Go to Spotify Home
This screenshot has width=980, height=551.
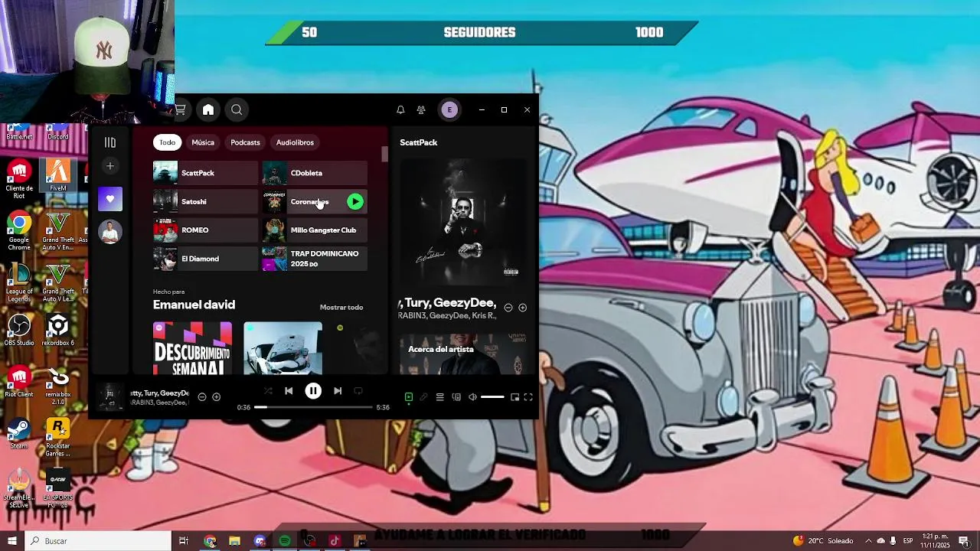tap(208, 109)
